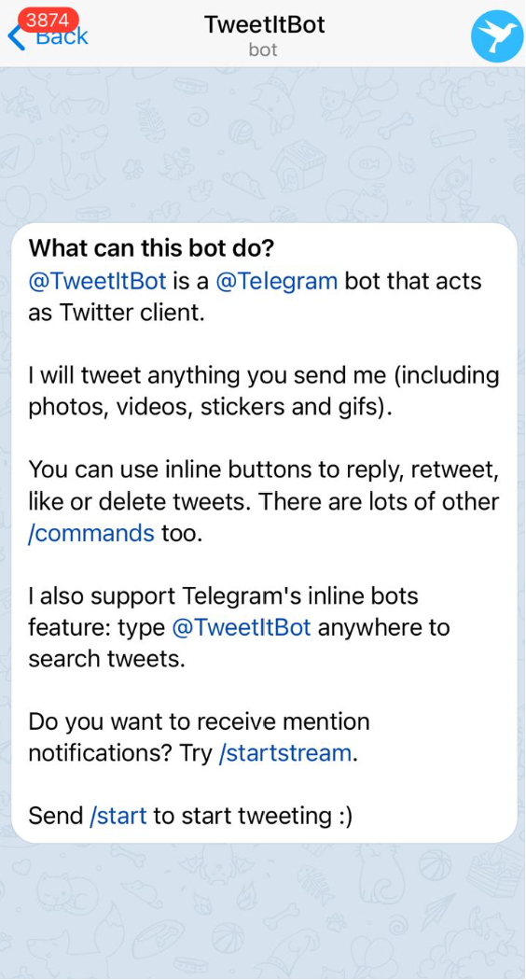This screenshot has height=980, width=526.
Task: Tap the /commands command link
Action: click(91, 533)
